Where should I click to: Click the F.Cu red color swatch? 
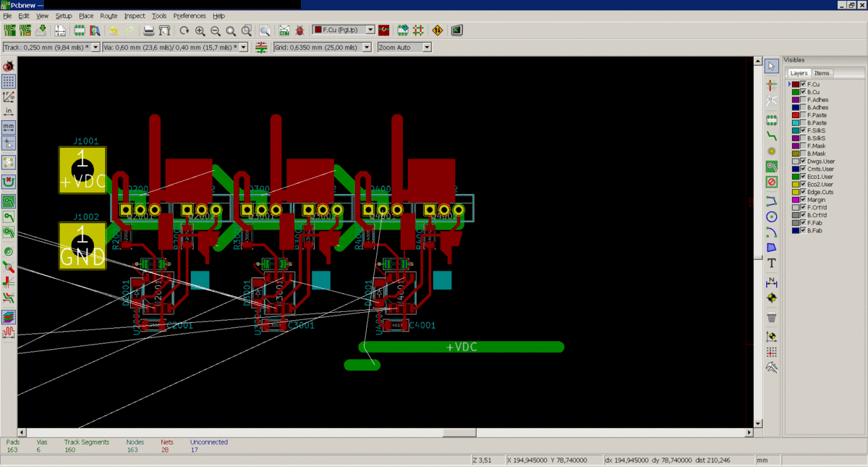[x=796, y=84]
